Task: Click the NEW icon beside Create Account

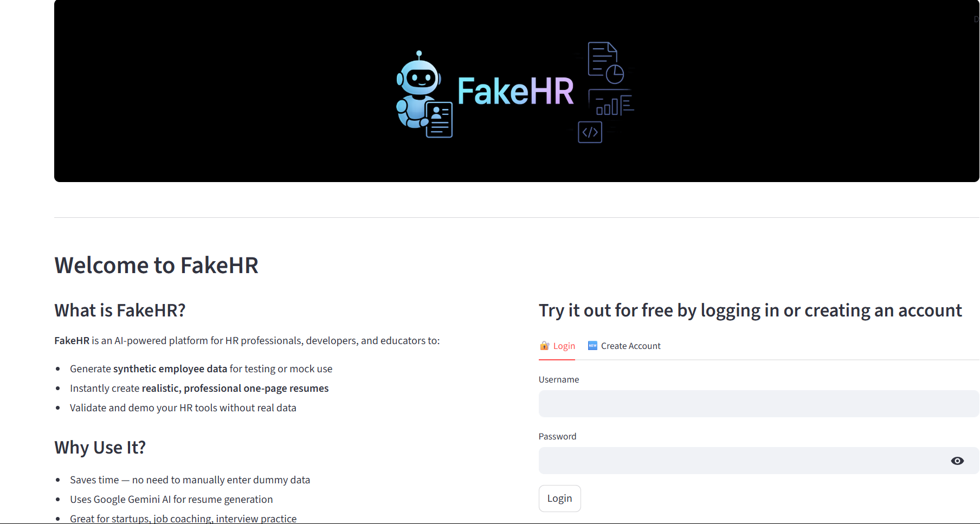Action: click(592, 346)
